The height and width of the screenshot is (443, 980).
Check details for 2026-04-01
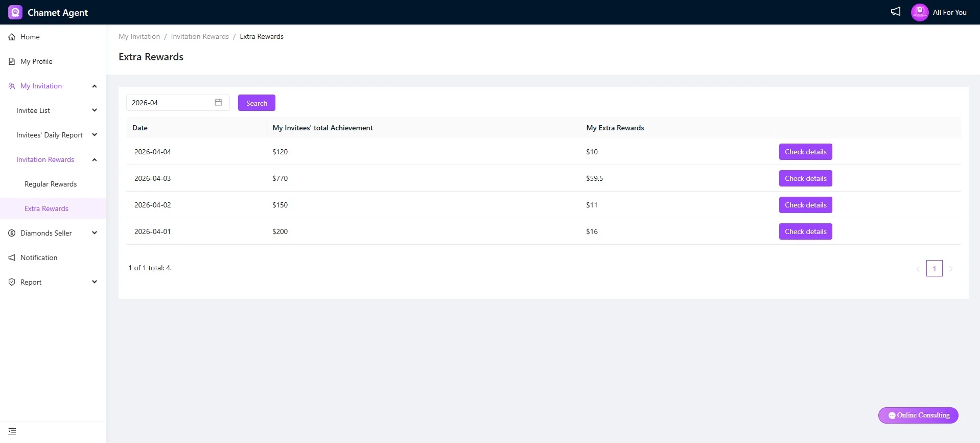coord(805,231)
